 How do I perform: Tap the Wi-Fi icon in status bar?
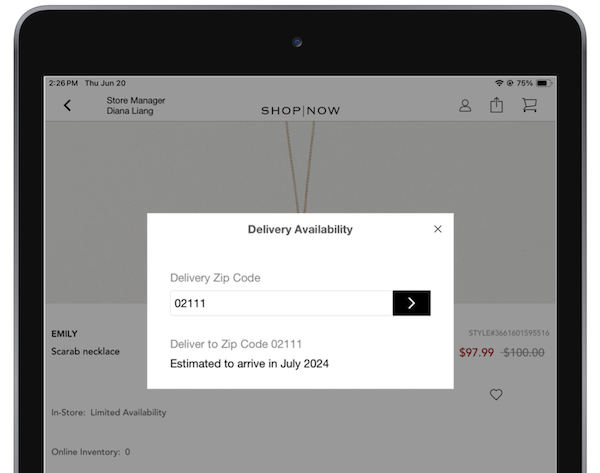pos(499,83)
